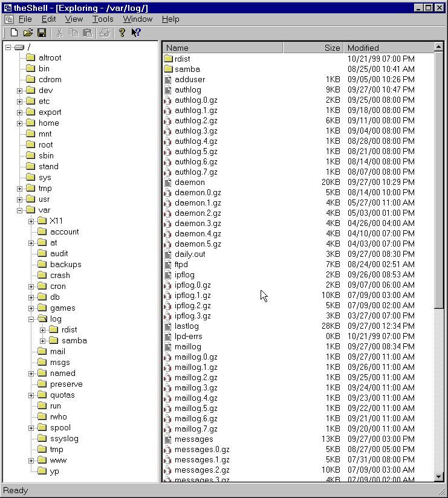This screenshot has width=448, height=498.
Task: Activate the context help pointer icon
Action: click(x=136, y=33)
